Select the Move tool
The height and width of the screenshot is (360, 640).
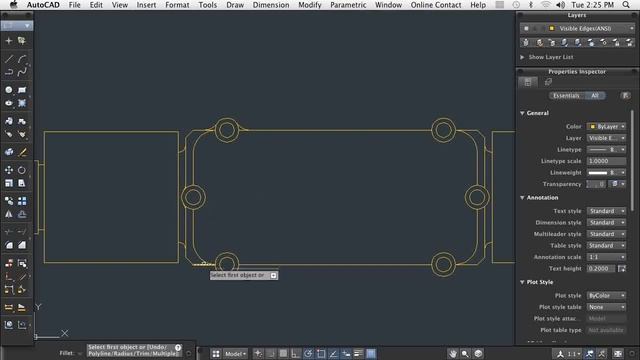pyautogui.click(x=9, y=170)
